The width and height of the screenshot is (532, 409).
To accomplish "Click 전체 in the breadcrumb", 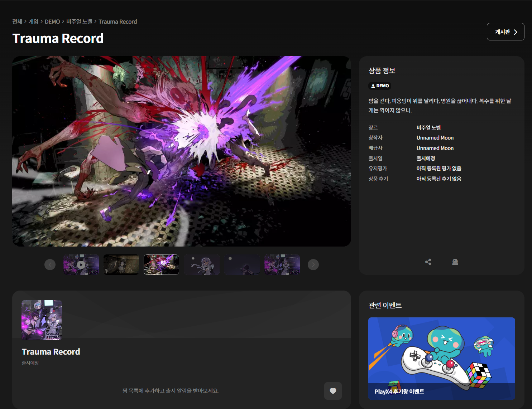I will 17,21.
